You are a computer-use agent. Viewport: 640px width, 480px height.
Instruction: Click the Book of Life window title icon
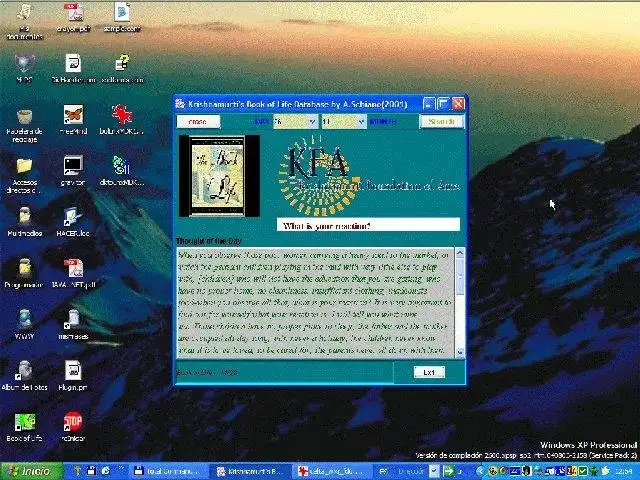180,104
